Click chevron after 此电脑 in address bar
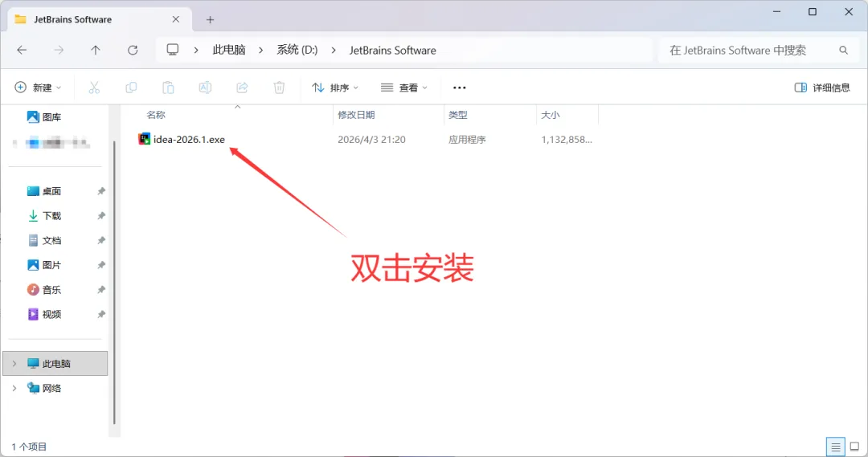The image size is (868, 457). (x=260, y=51)
